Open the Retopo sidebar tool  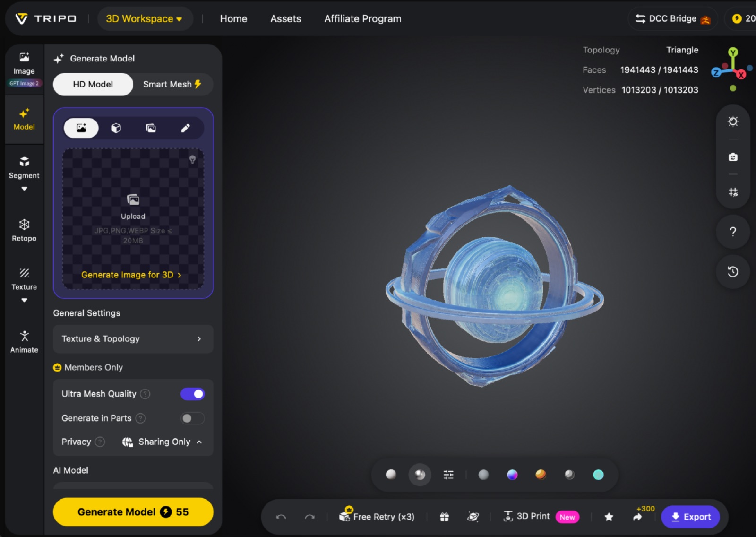click(24, 230)
